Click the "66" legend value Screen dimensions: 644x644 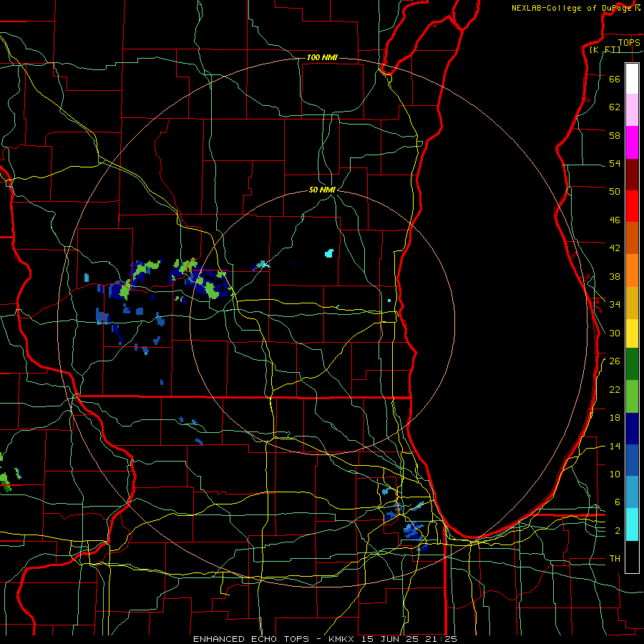coord(615,79)
